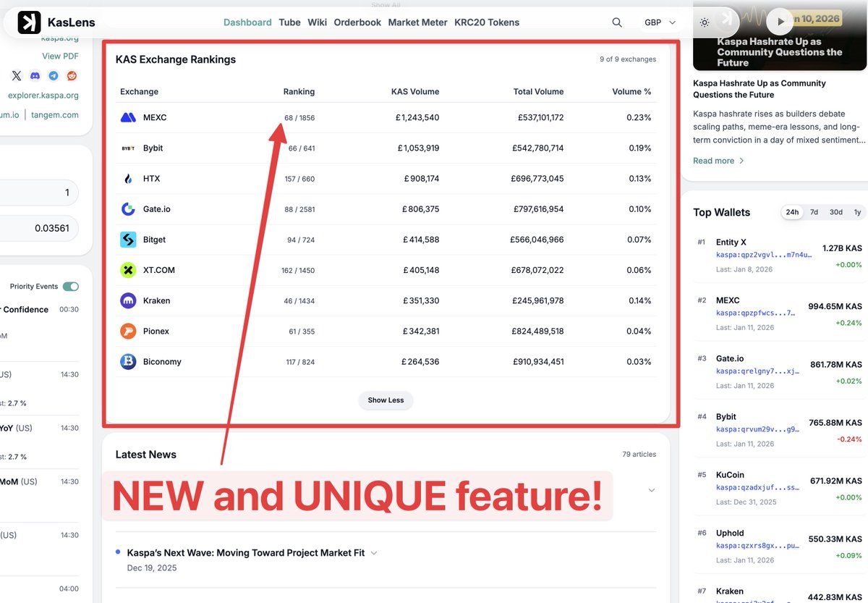Image resolution: width=868 pixels, height=603 pixels.
Task: Open KuCoin wallet address link
Action: click(x=757, y=488)
